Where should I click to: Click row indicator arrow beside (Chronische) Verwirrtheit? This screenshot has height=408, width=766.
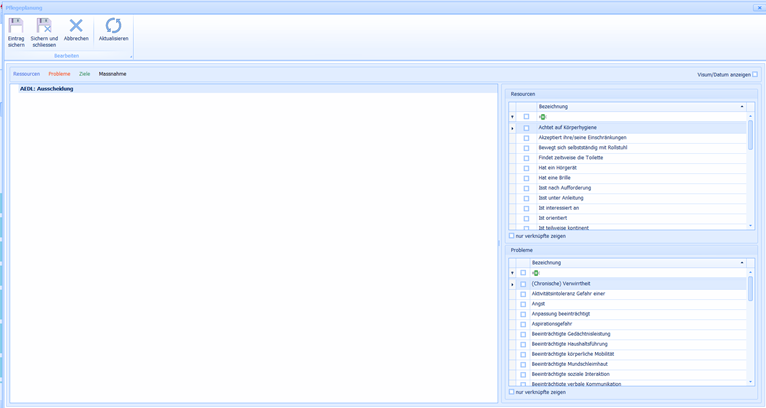click(513, 284)
